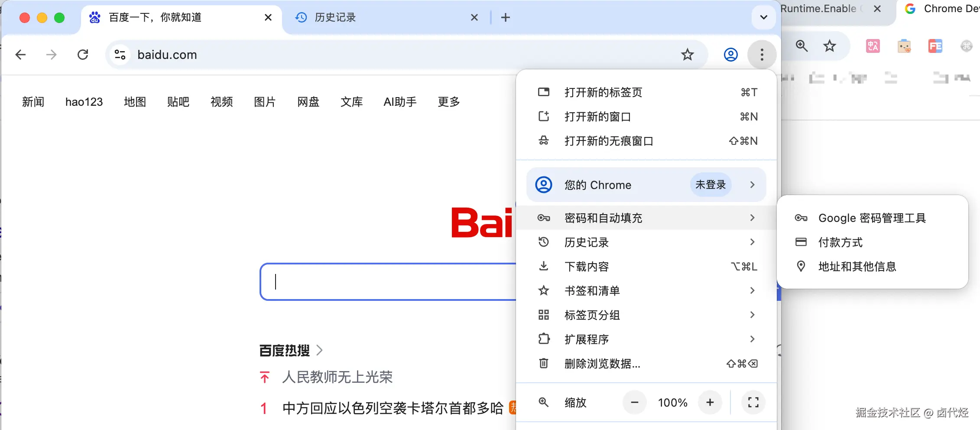The height and width of the screenshot is (430, 980).
Task: Go forward using the forward arrow
Action: pyautogui.click(x=52, y=55)
